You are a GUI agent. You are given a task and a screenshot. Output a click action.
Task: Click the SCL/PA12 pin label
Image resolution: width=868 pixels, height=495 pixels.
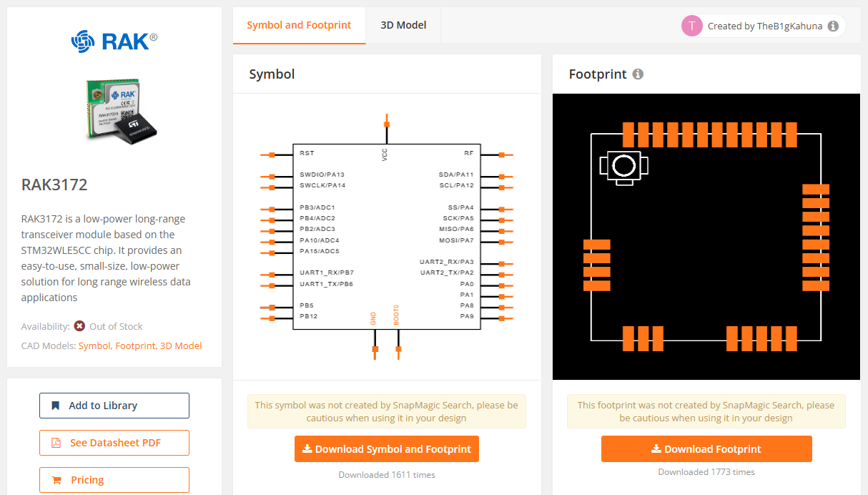(456, 185)
